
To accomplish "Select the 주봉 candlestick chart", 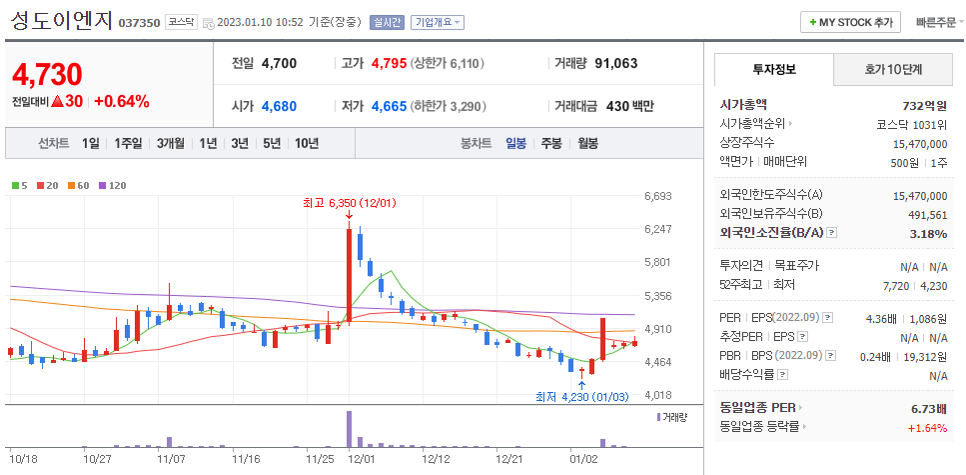I will 552,144.
